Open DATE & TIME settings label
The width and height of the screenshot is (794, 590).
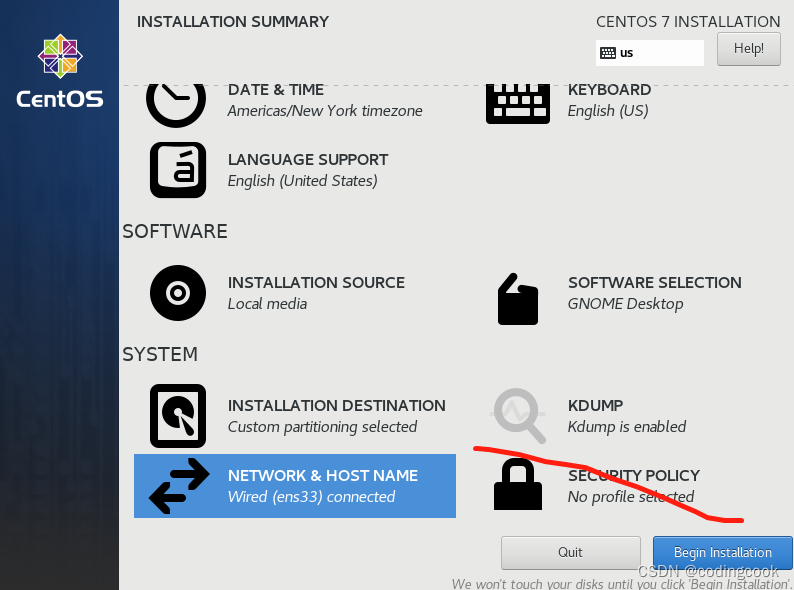275,90
